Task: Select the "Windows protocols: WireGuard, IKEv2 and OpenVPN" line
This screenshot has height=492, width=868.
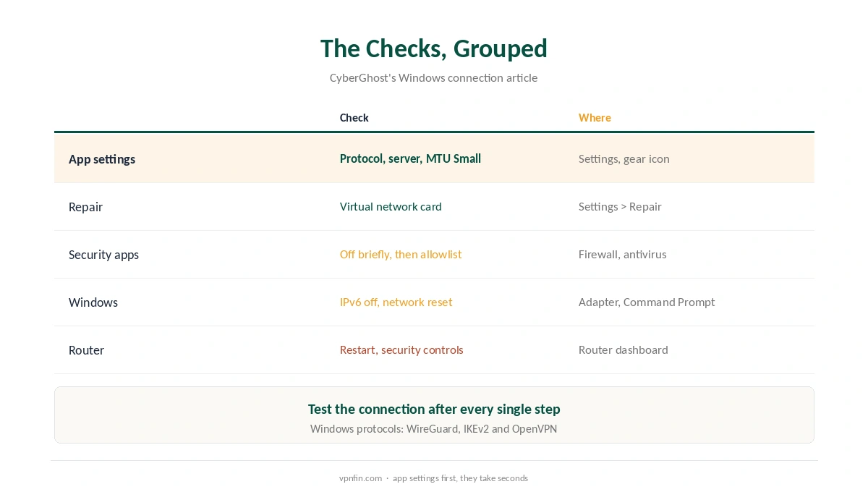Action: 434,428
